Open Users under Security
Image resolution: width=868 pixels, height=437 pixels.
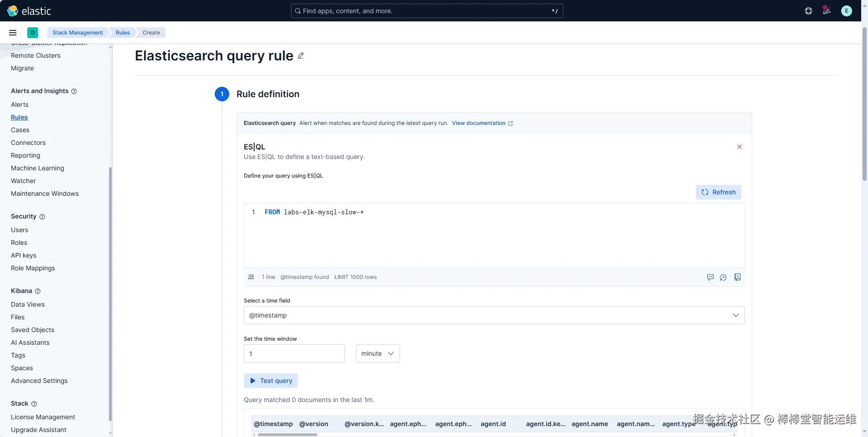click(20, 230)
